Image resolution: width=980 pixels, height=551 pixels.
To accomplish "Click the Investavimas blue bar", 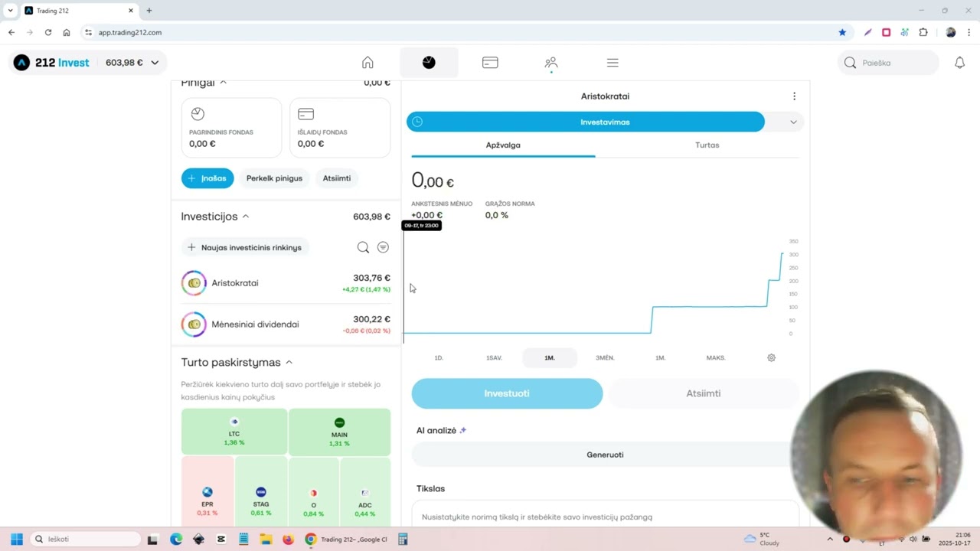I will (586, 122).
